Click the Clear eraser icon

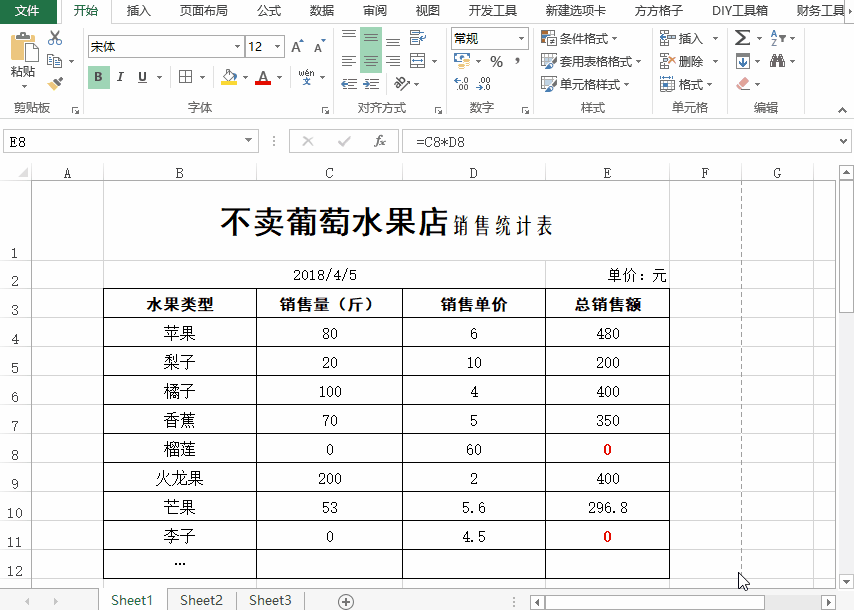743,84
